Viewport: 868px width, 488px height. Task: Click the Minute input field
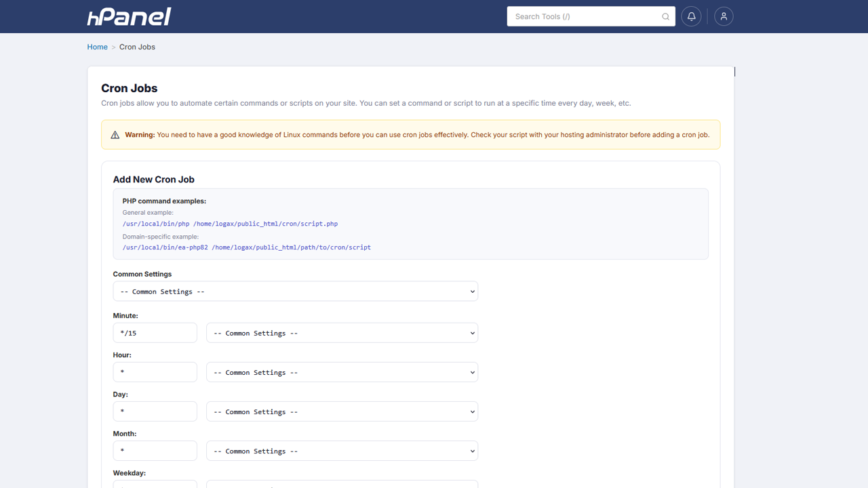(155, 333)
